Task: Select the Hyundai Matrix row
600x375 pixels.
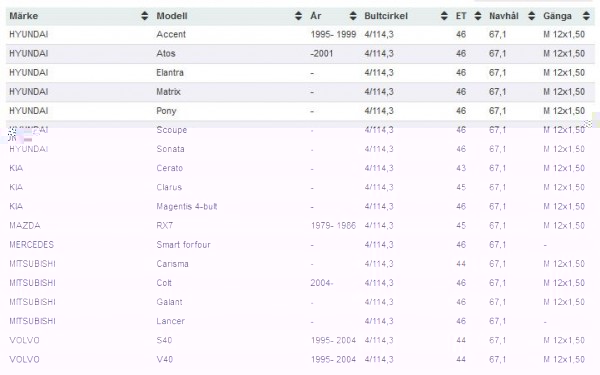Action: click(300, 92)
